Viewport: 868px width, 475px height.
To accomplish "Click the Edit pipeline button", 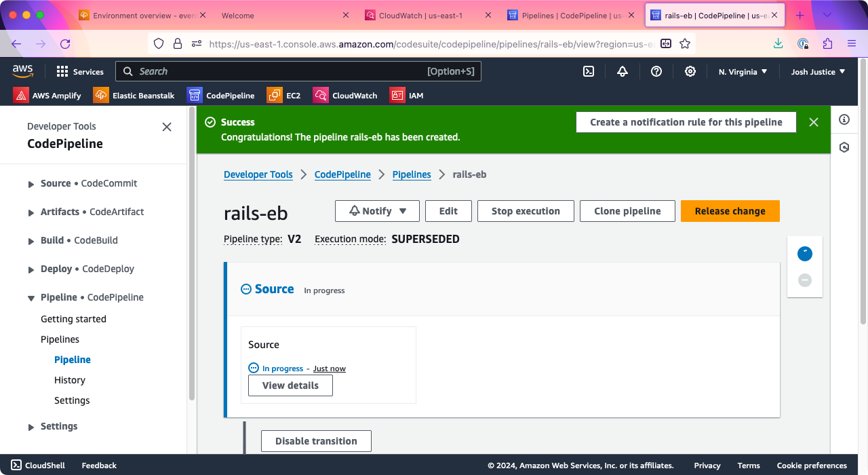I will click(448, 211).
